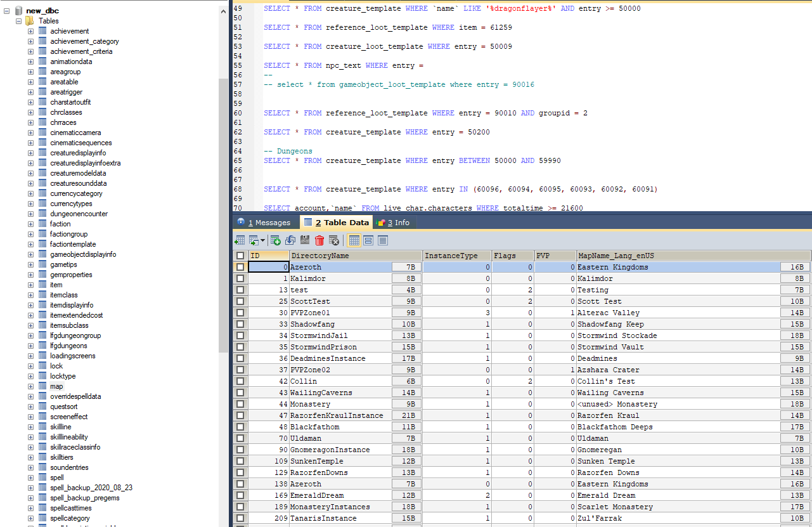The width and height of the screenshot is (812, 527).
Task: Click the insert new row icon
Action: pyautogui.click(x=275, y=240)
